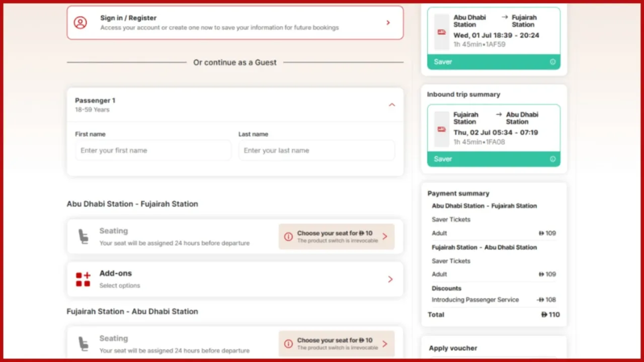Click the Sign in / Register user icon
The image size is (644, 362).
80,23
